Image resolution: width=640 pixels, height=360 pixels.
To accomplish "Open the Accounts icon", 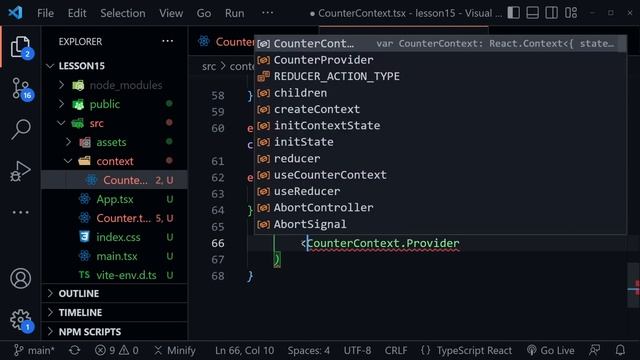I will [x=20, y=278].
